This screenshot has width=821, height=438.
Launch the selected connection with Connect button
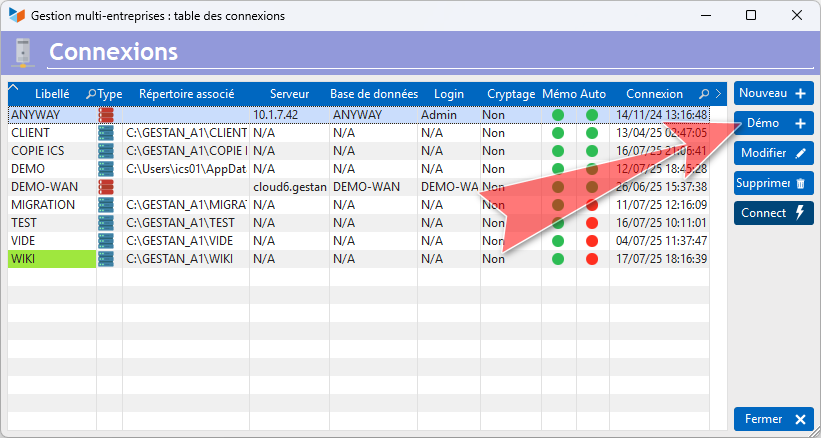[x=774, y=213]
